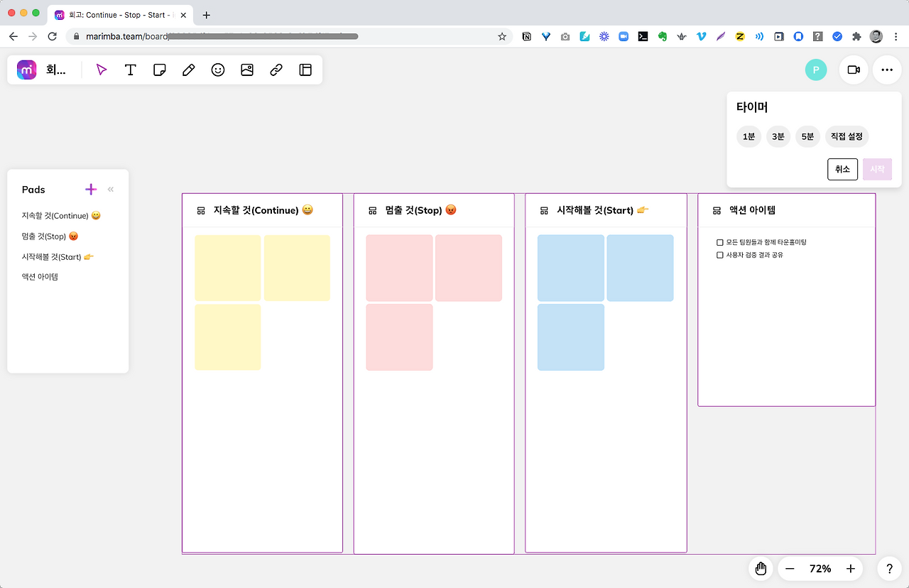
Task: Pick the sticky note tool
Action: [160, 70]
